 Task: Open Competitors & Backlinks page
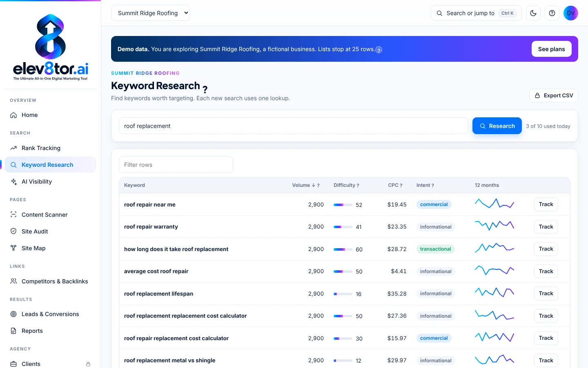click(50, 281)
